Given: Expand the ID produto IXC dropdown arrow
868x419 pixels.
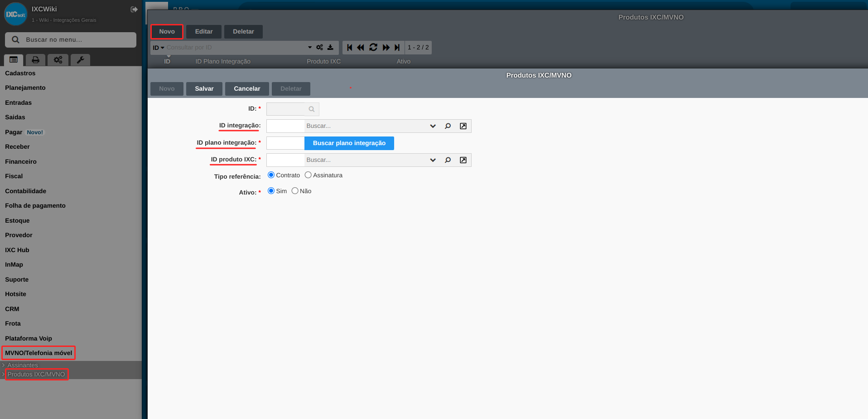Looking at the screenshot, I should (x=433, y=160).
